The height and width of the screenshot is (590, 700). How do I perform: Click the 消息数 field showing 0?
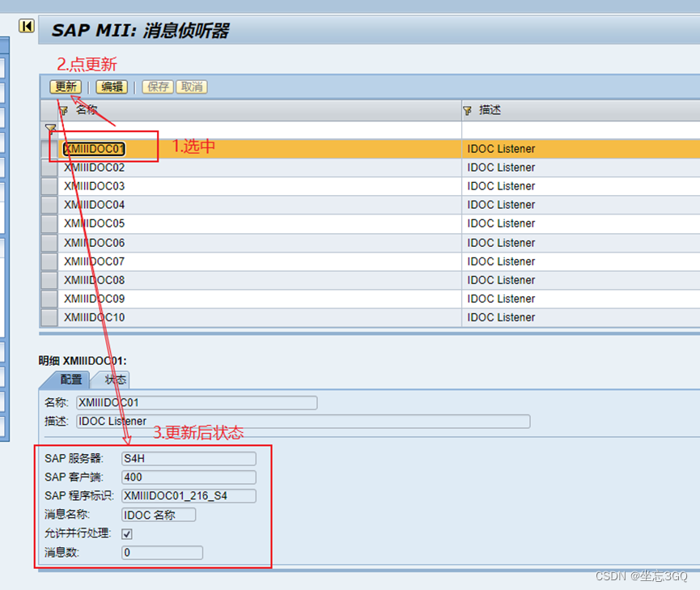[x=161, y=553]
